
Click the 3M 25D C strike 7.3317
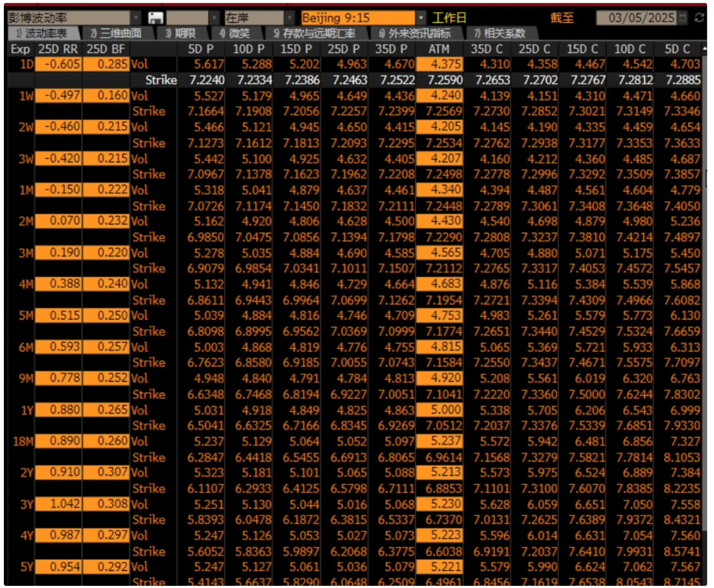(x=539, y=268)
